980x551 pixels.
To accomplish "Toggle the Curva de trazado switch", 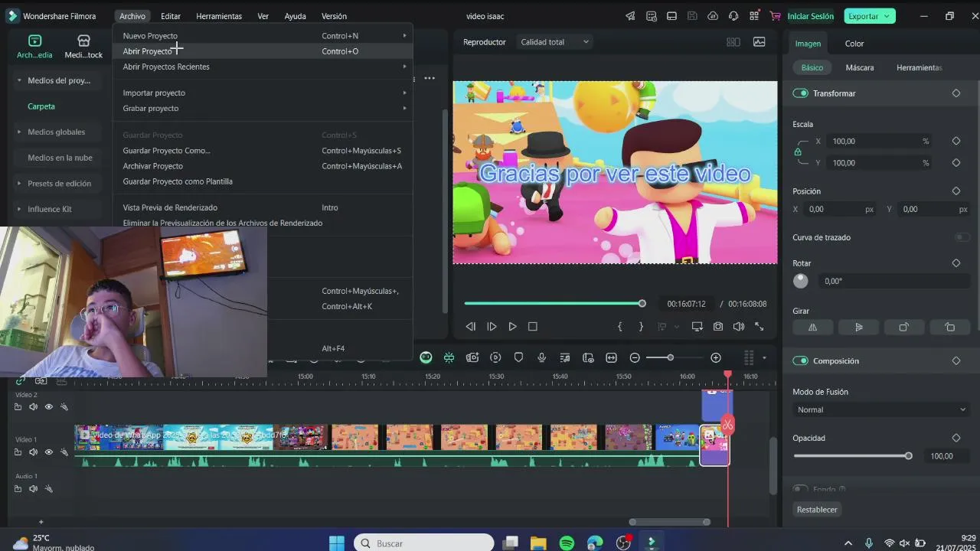I will tap(962, 237).
